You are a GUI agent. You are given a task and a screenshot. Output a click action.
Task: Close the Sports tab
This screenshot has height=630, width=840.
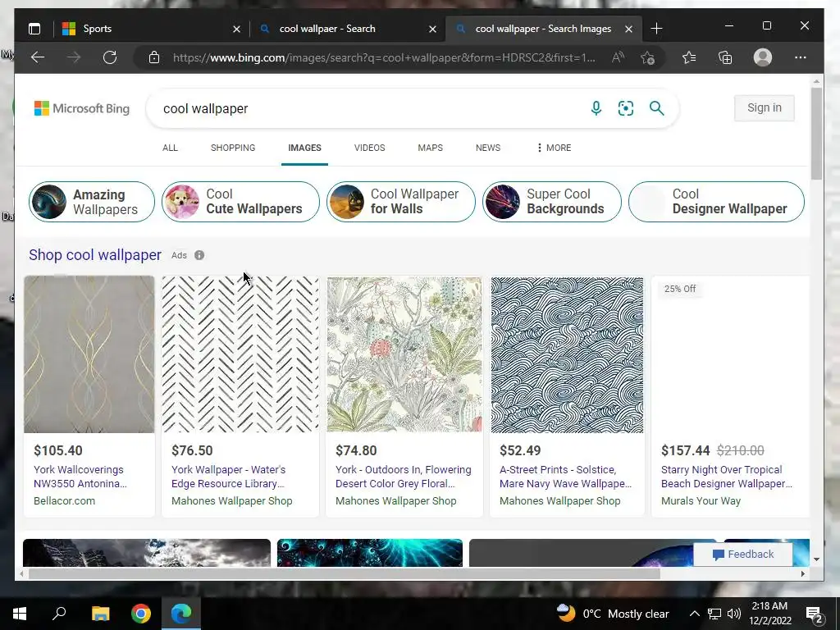(236, 29)
